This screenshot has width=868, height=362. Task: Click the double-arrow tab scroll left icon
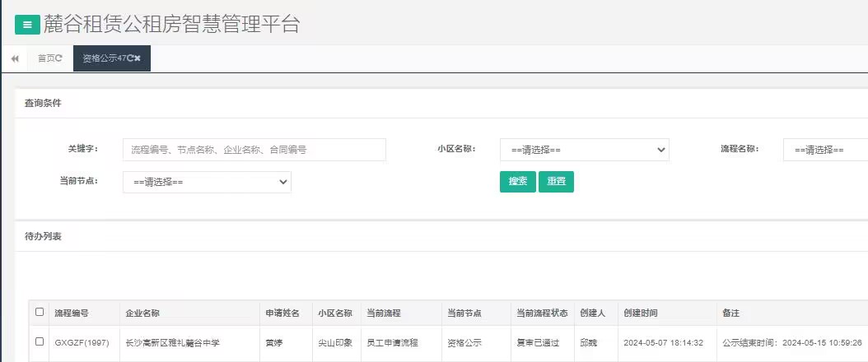[x=15, y=58]
